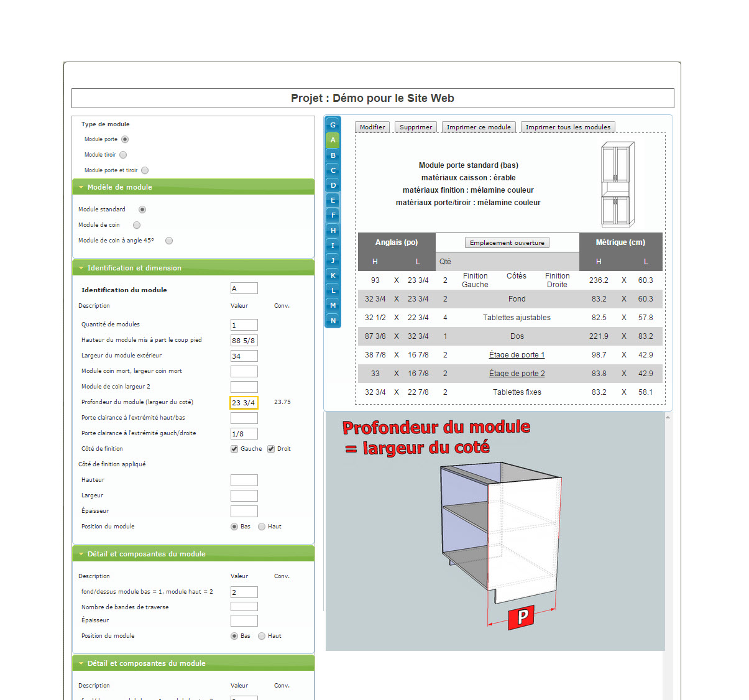This screenshot has height=700, width=749.
Task: Click the Largeur du module extérieur field
Action: tap(244, 356)
